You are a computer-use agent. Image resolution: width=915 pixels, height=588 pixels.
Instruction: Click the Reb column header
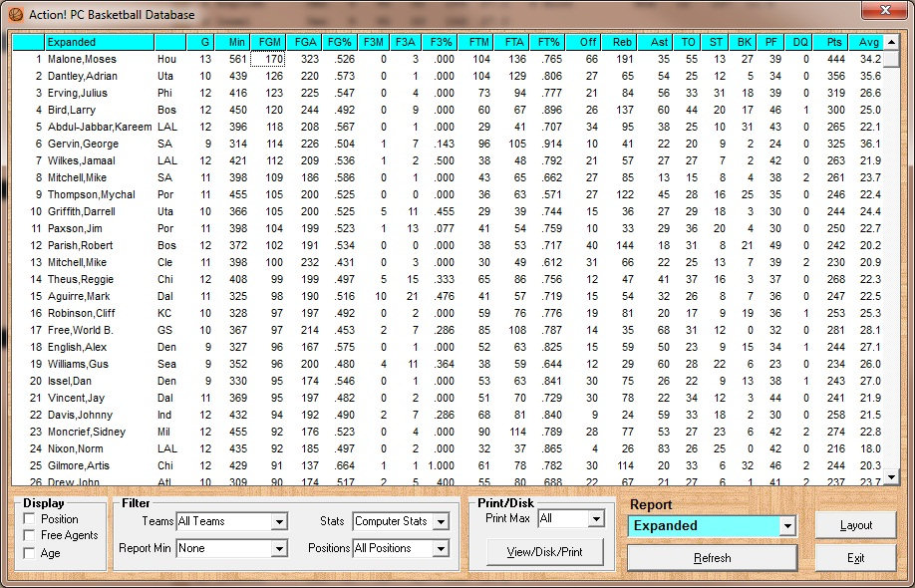622,42
